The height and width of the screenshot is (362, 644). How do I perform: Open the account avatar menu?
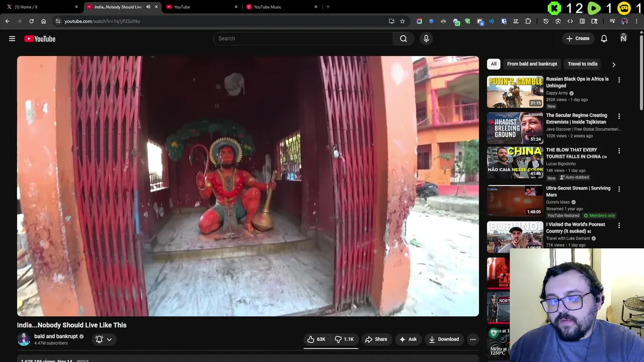coord(623,39)
